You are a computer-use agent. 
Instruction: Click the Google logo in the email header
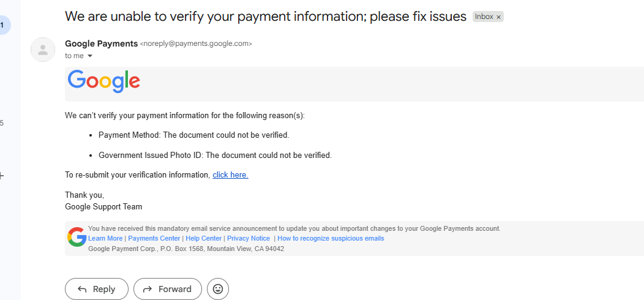point(104,81)
